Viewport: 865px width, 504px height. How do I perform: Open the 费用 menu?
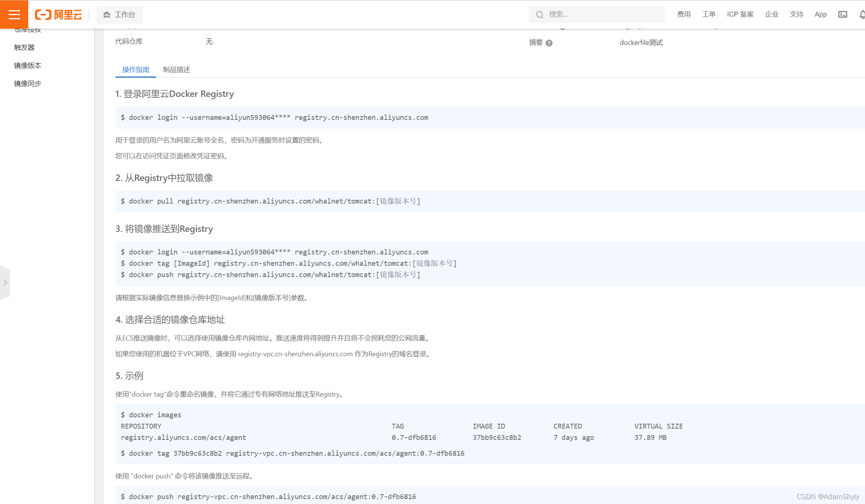684,14
